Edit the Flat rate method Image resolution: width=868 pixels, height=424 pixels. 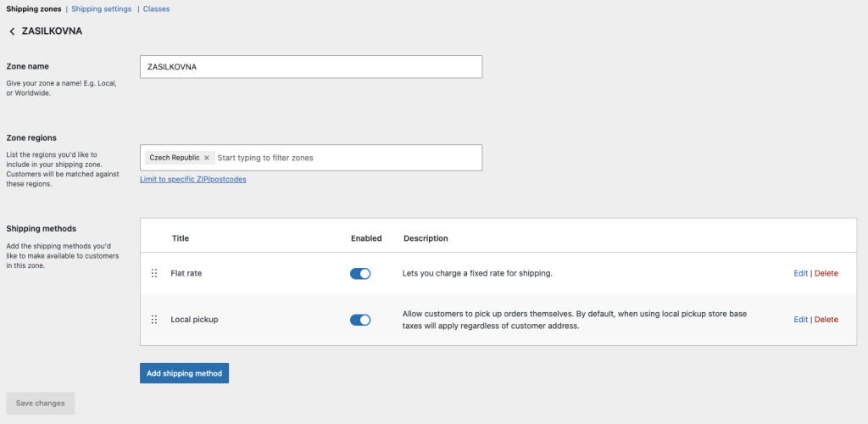point(800,273)
